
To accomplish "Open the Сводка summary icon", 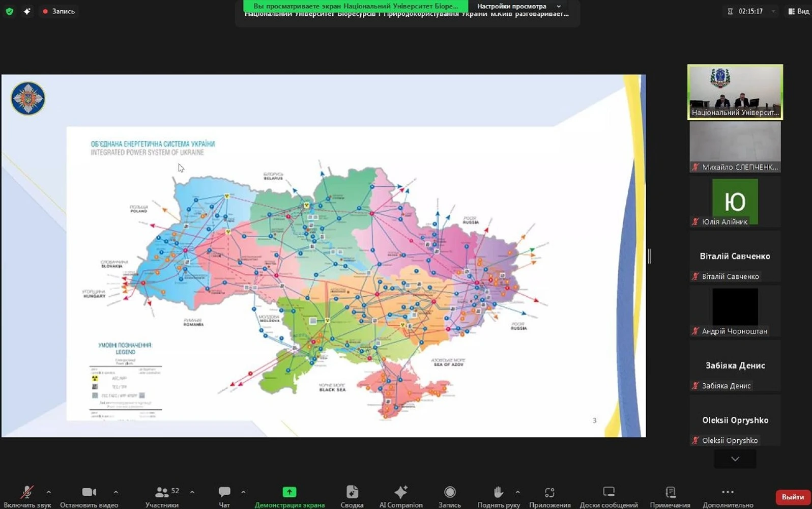I will pyautogui.click(x=352, y=492).
